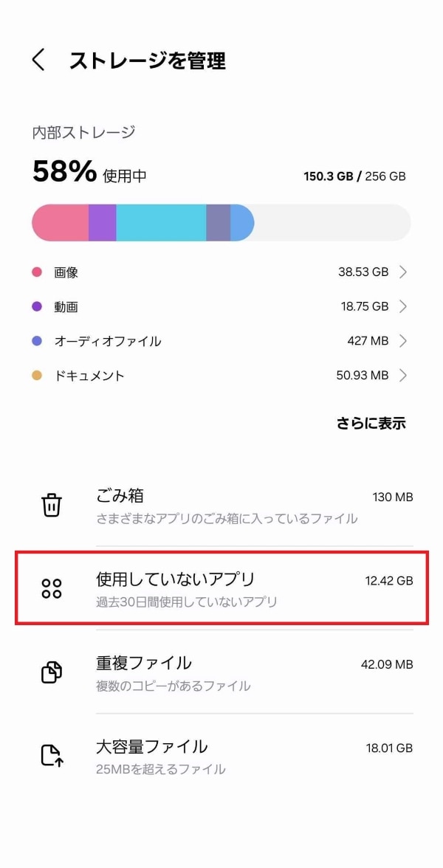Expand 動画 with its chevron arrow
Viewport: 443px width, 868px height.
click(403, 306)
